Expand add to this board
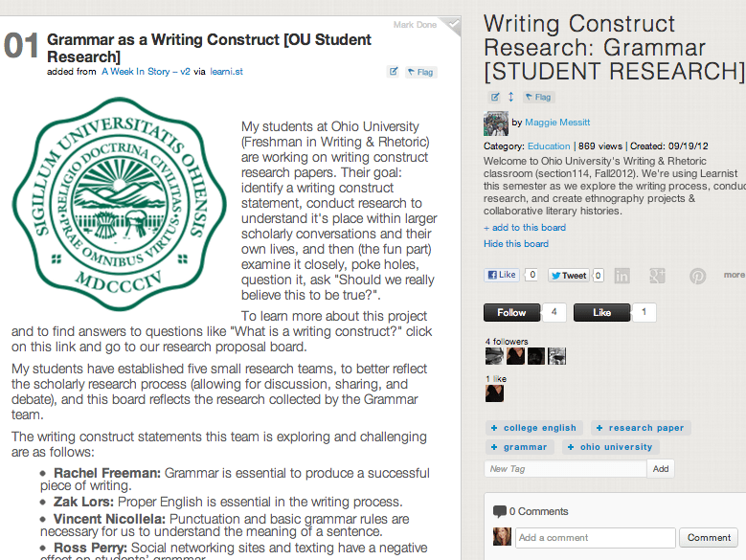Viewport: 746px width, 560px height. coord(525,227)
